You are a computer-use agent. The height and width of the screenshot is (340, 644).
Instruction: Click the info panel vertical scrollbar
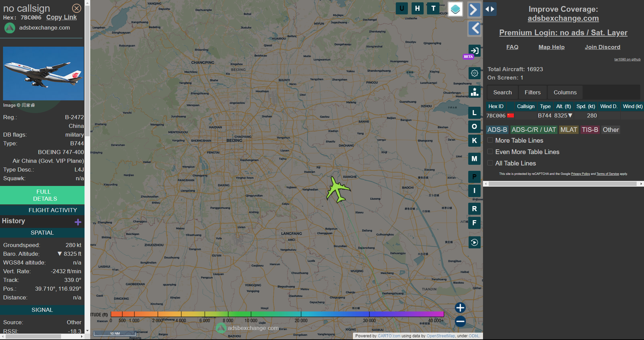[x=87, y=70]
